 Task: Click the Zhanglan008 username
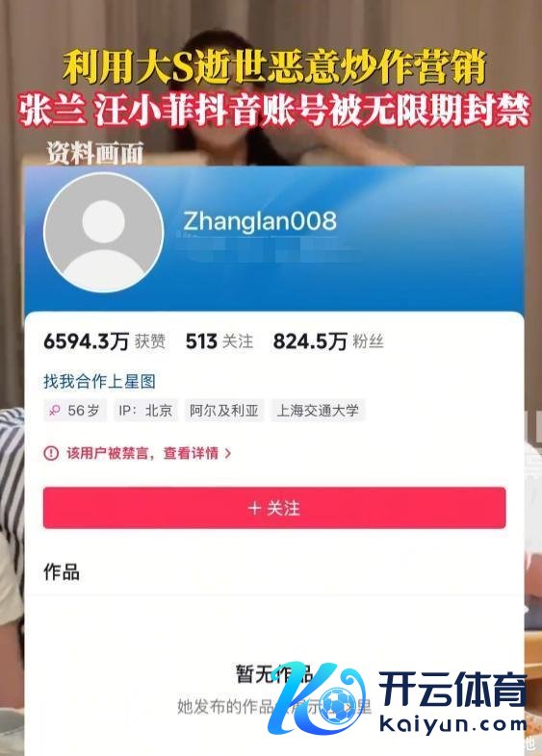(x=260, y=221)
